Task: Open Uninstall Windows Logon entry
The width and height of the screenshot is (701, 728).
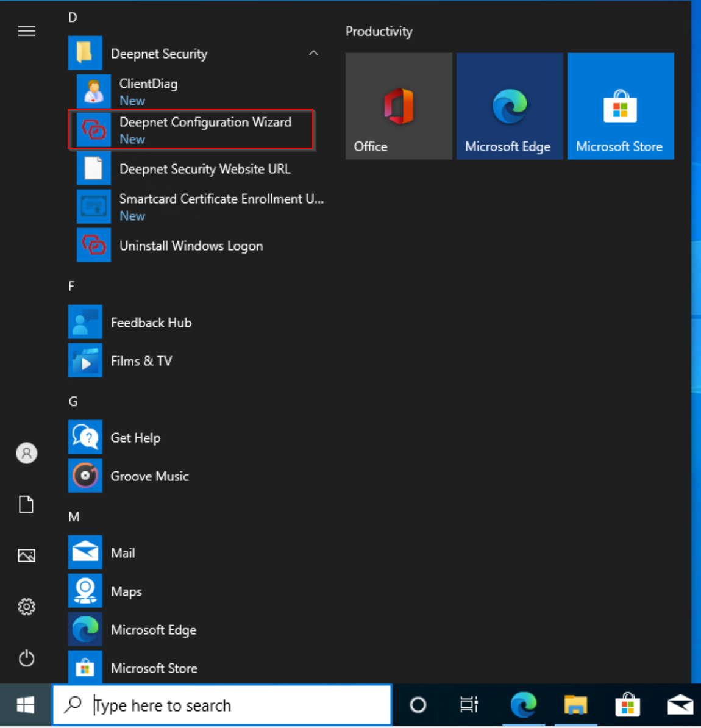Action: [191, 246]
